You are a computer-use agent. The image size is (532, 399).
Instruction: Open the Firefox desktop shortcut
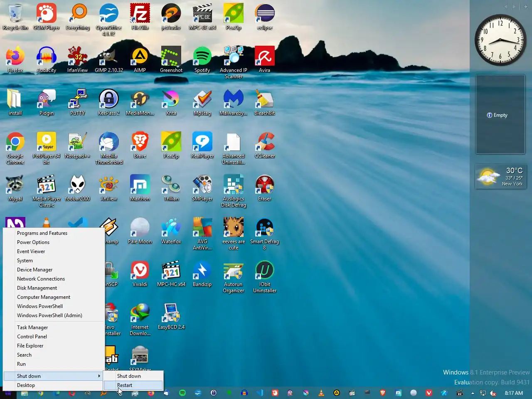click(x=15, y=59)
